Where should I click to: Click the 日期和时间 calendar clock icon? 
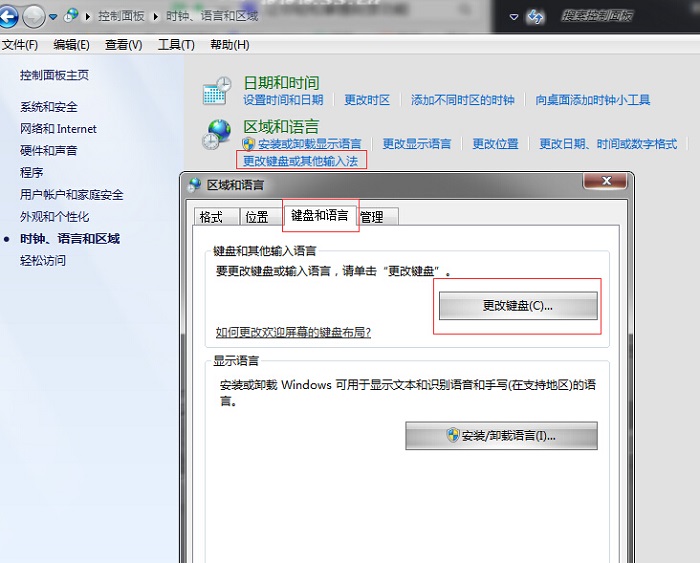pyautogui.click(x=217, y=91)
